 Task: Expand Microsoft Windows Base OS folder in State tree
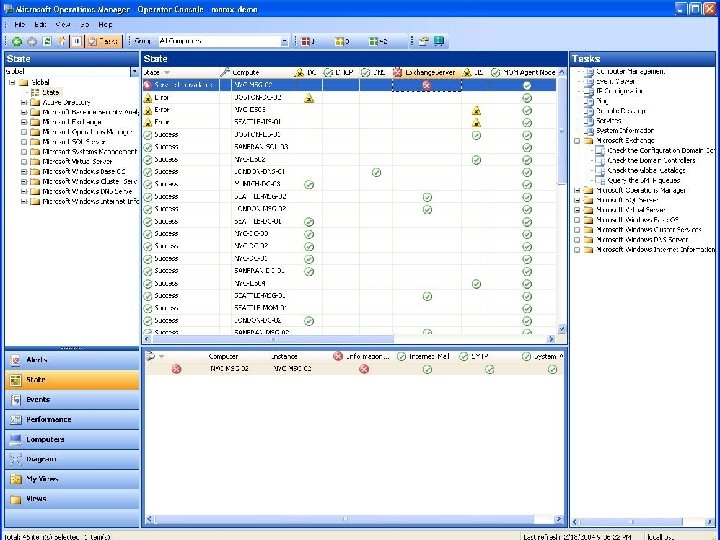24,172
